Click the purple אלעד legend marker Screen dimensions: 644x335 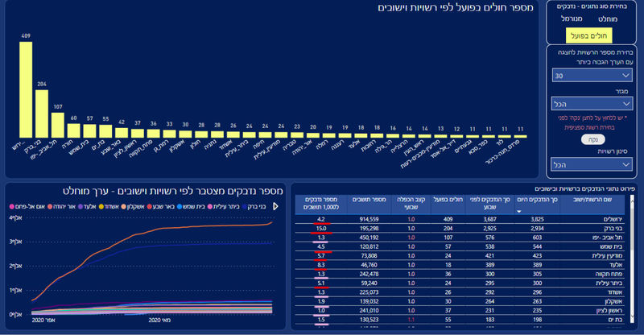(x=80, y=206)
